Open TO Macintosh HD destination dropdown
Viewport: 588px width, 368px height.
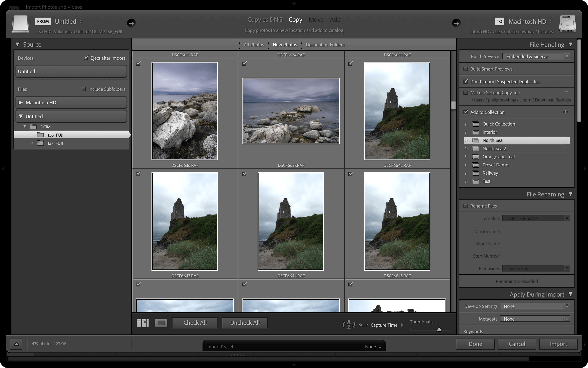[530, 21]
